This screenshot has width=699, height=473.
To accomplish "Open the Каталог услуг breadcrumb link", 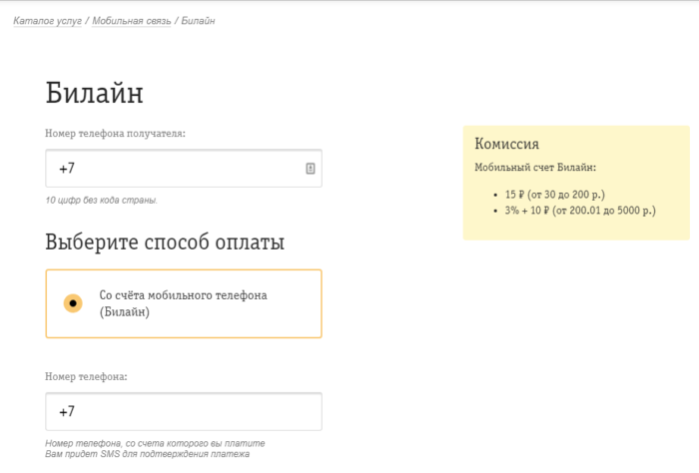I will 47,21.
